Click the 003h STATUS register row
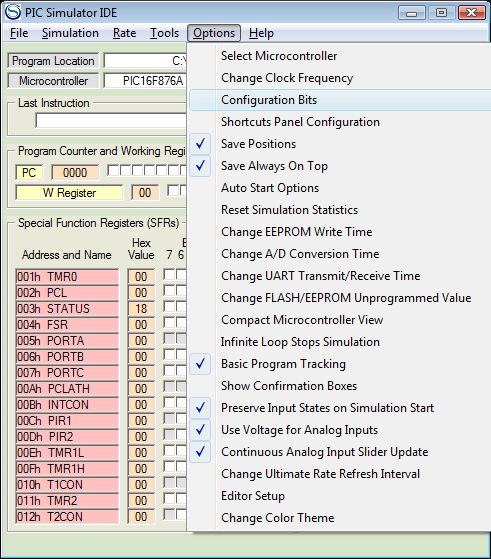 (67, 309)
